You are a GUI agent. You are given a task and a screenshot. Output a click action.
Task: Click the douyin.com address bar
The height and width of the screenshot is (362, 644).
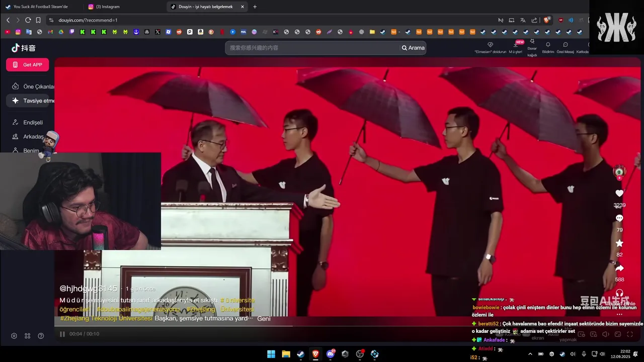(272, 20)
